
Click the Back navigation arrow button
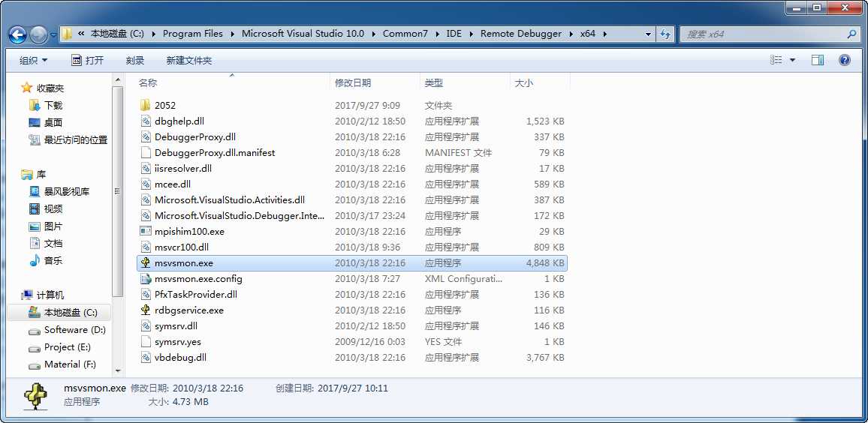click(x=18, y=34)
